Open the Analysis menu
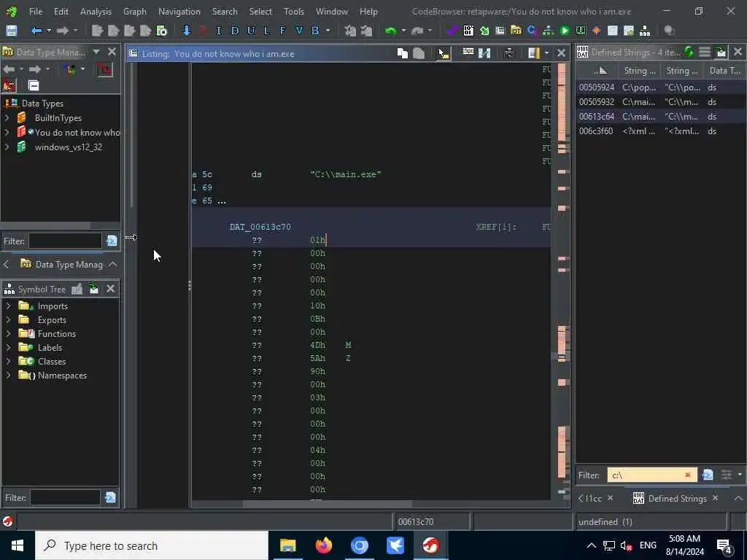This screenshot has height=560, width=747. pos(96,12)
